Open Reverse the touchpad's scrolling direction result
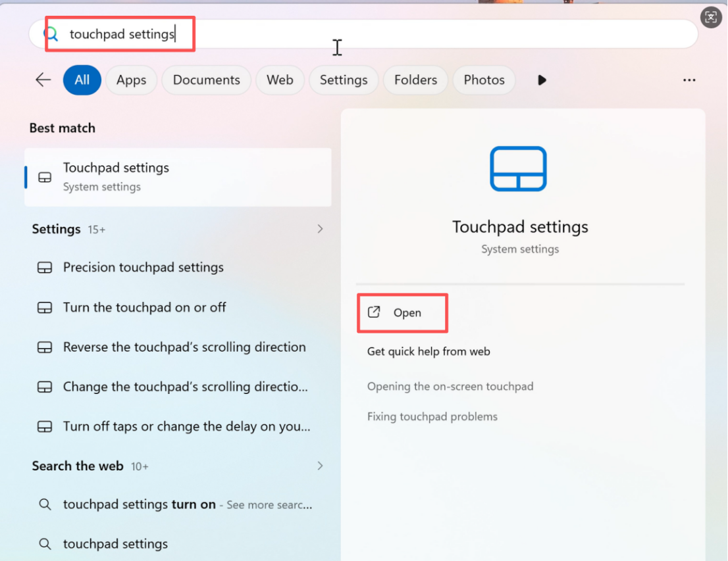Image resolution: width=728 pixels, height=561 pixels. click(x=184, y=347)
